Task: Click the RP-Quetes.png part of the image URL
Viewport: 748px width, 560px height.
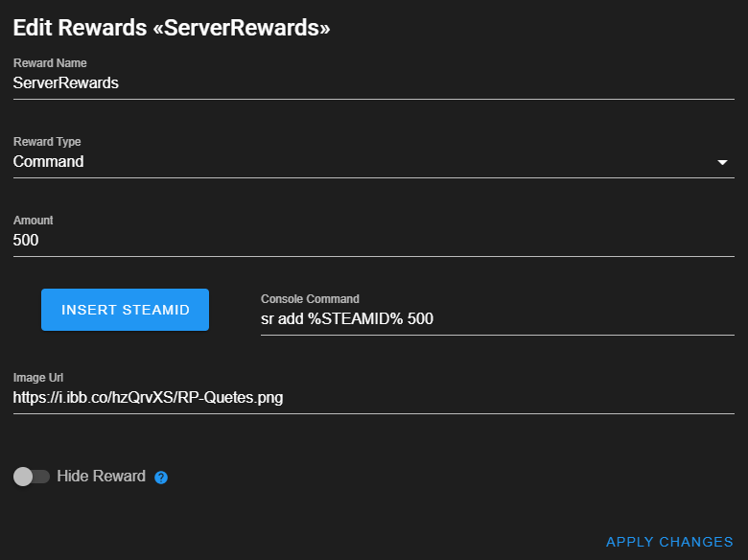Action: click(230, 398)
